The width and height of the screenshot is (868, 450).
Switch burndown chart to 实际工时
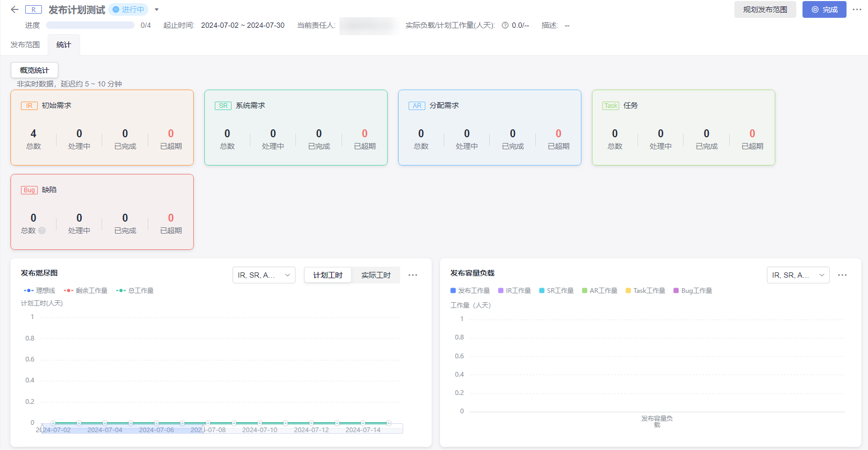tap(376, 275)
